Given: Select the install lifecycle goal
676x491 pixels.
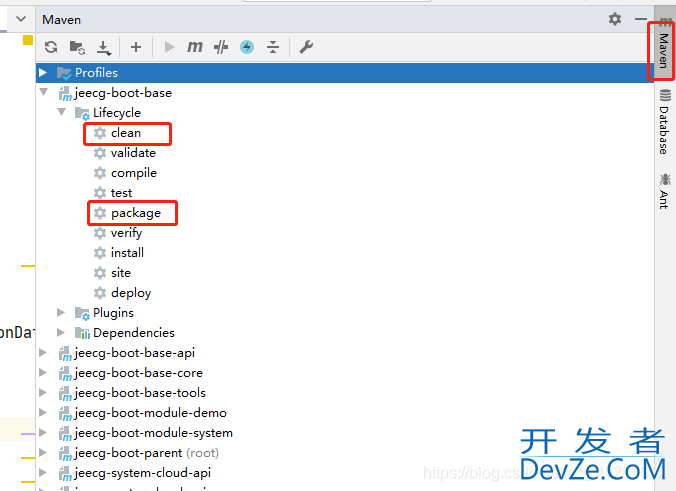Looking at the screenshot, I should [127, 253].
